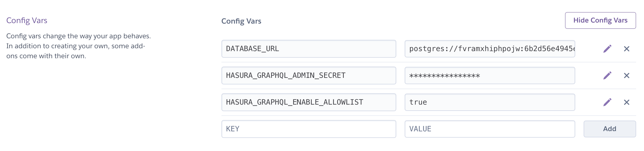Screen dimensions: 644x151
Task: Edit the DATABASE_URL config var
Action: click(607, 49)
